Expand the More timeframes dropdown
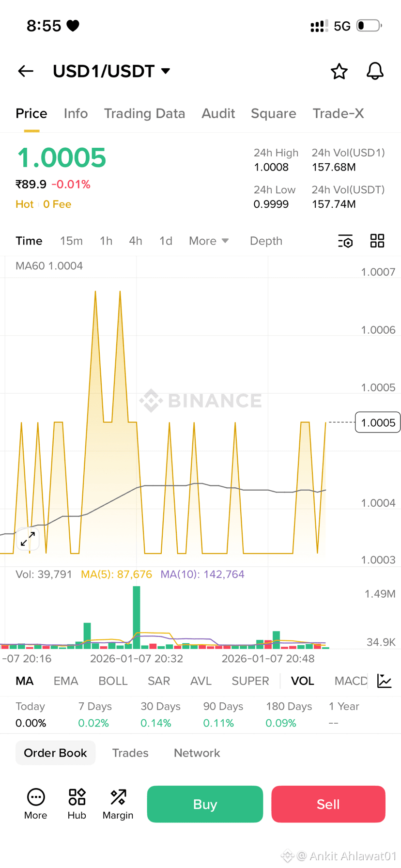This screenshot has width=401, height=868. pyautogui.click(x=208, y=241)
